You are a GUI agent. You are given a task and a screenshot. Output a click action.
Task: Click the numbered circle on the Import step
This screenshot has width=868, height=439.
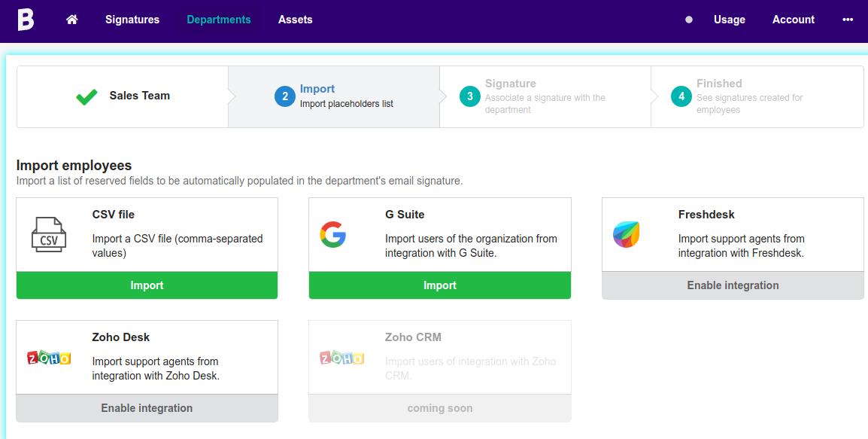click(283, 96)
